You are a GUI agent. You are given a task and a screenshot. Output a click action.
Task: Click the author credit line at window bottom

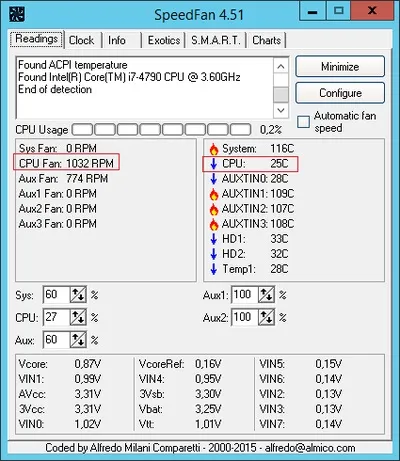click(200, 448)
